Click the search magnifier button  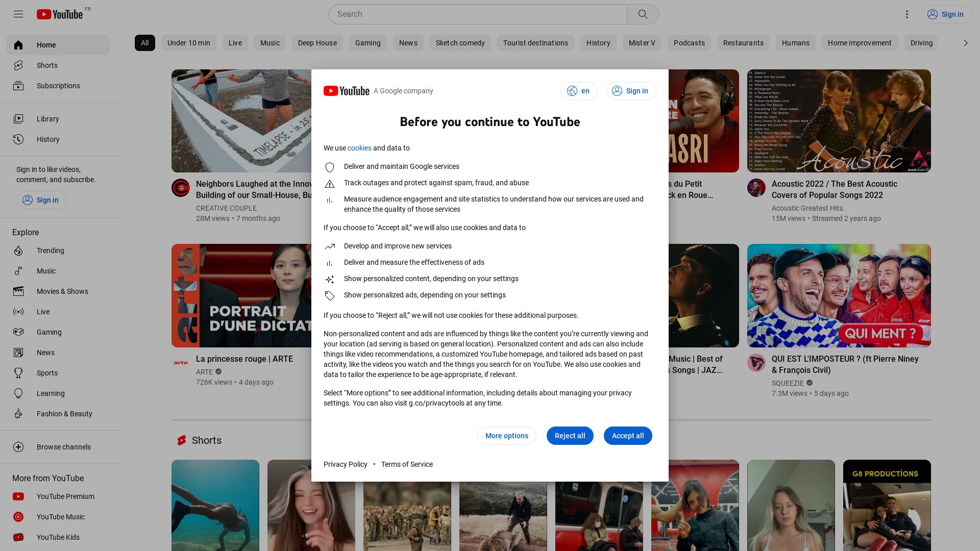[x=643, y=14]
